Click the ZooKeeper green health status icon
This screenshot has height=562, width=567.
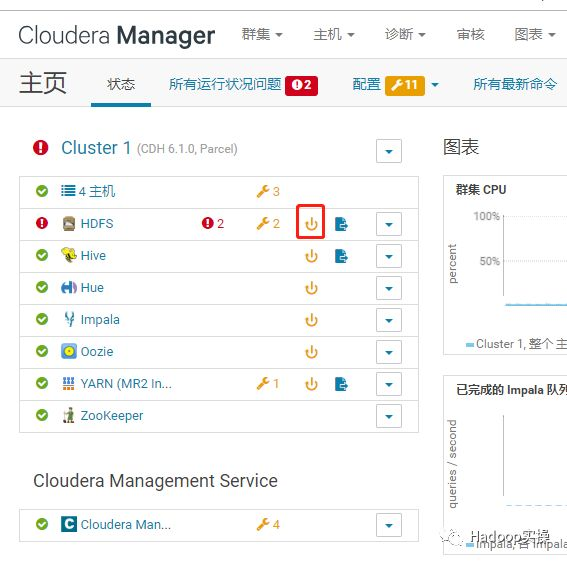[42, 415]
